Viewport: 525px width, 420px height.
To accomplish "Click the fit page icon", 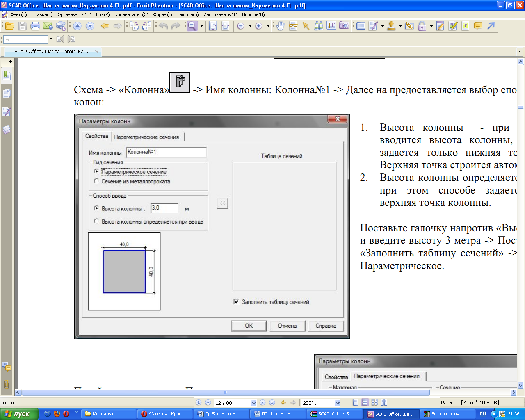I will (x=213, y=26).
